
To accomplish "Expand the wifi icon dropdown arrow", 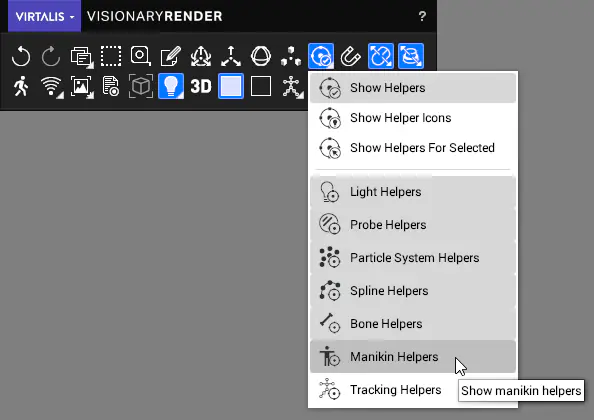I will tap(60, 95).
